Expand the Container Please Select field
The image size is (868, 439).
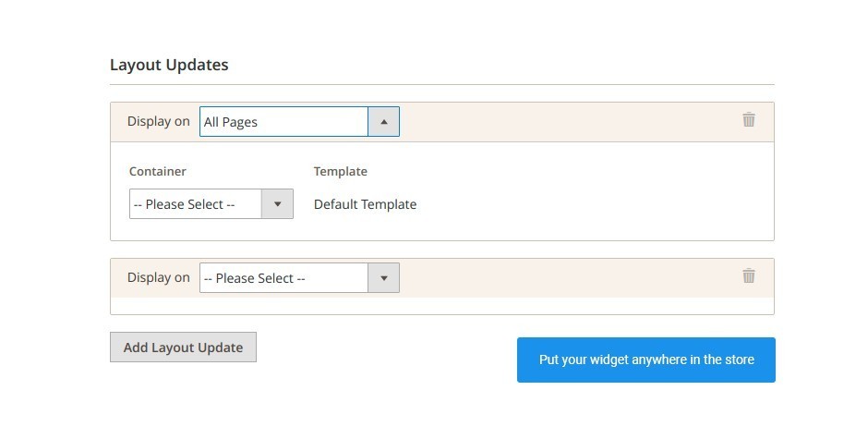pos(211,204)
